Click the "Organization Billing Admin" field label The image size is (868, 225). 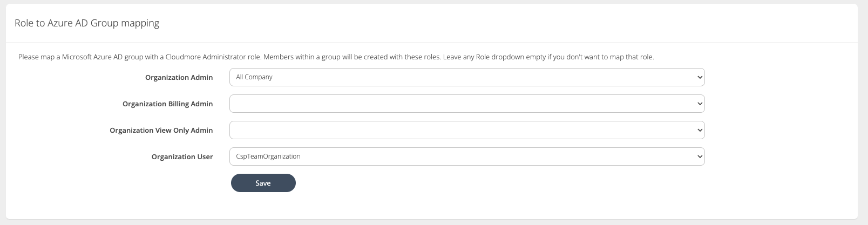click(x=167, y=104)
